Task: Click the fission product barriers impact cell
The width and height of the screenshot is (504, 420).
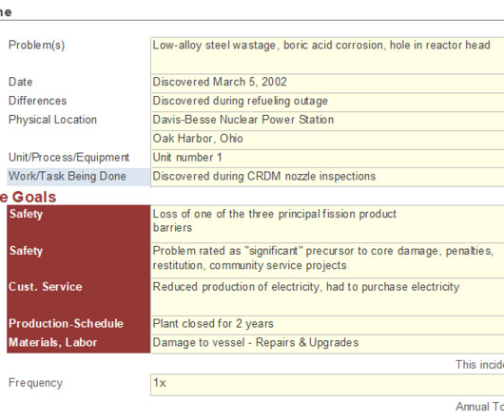Action: [x=327, y=224]
